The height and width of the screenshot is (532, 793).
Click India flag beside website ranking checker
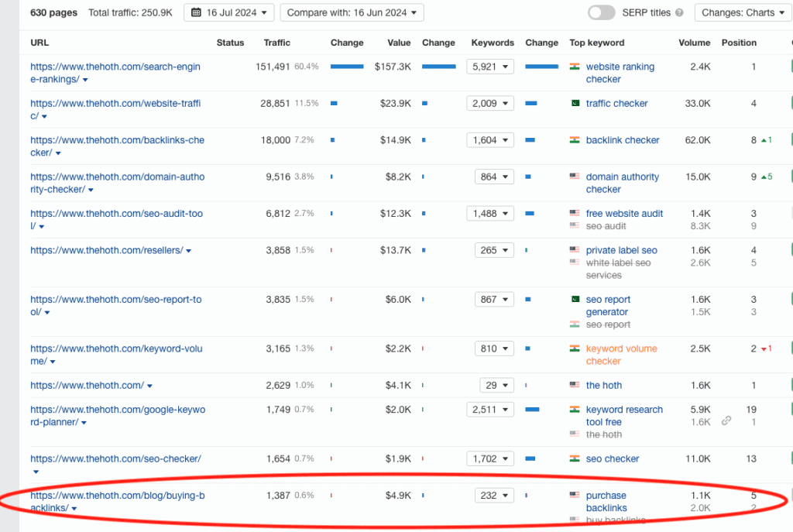(x=574, y=67)
